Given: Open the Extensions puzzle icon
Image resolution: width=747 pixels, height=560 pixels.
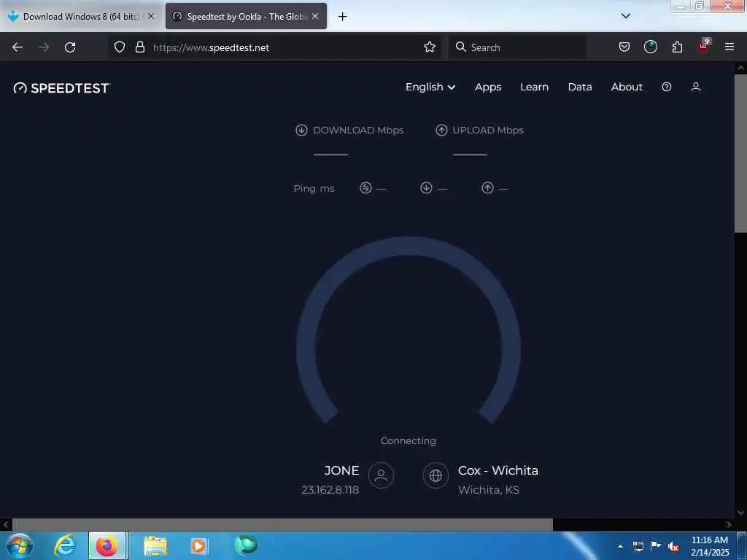Looking at the screenshot, I should 677,47.
